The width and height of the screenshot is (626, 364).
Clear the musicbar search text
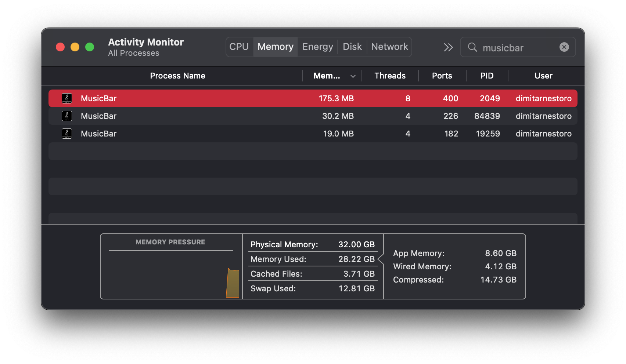click(x=564, y=47)
